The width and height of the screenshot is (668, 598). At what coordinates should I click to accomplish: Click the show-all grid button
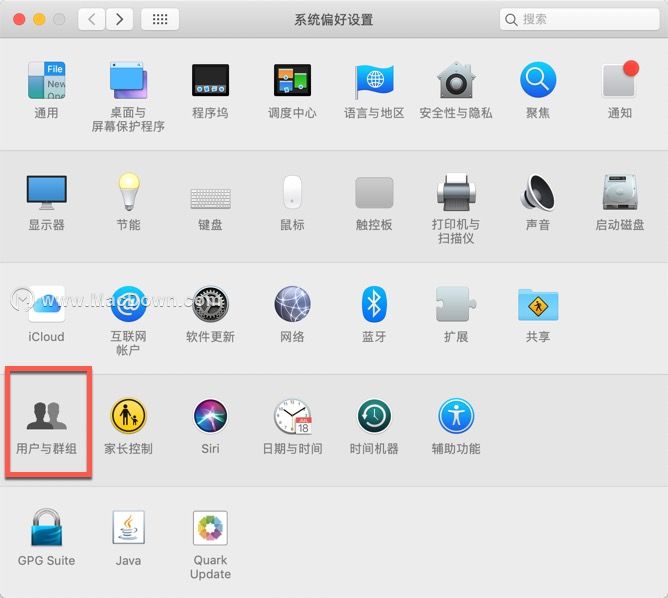(160, 19)
